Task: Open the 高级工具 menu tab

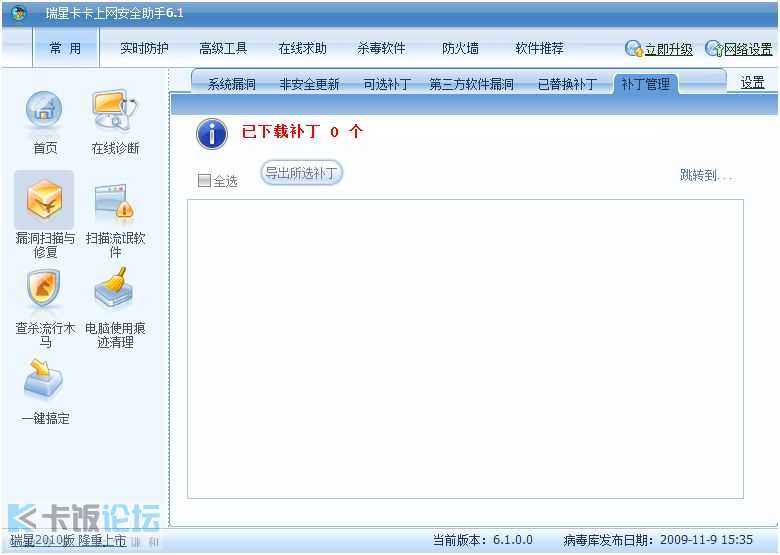Action: pyautogui.click(x=223, y=48)
